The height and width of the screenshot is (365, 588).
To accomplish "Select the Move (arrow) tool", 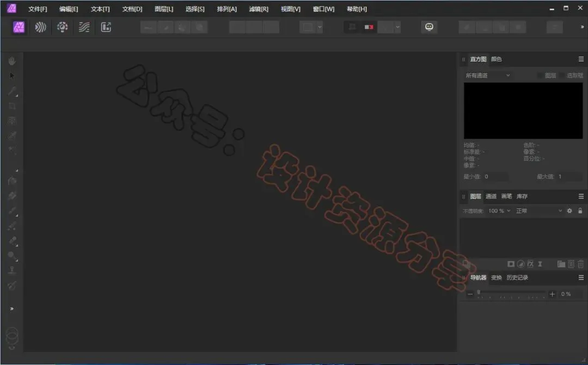I will coord(12,76).
